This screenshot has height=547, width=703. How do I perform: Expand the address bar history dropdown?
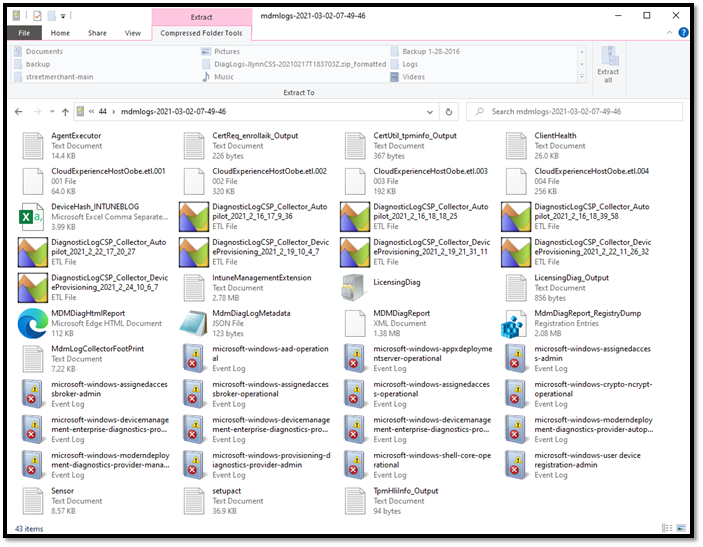pos(430,112)
